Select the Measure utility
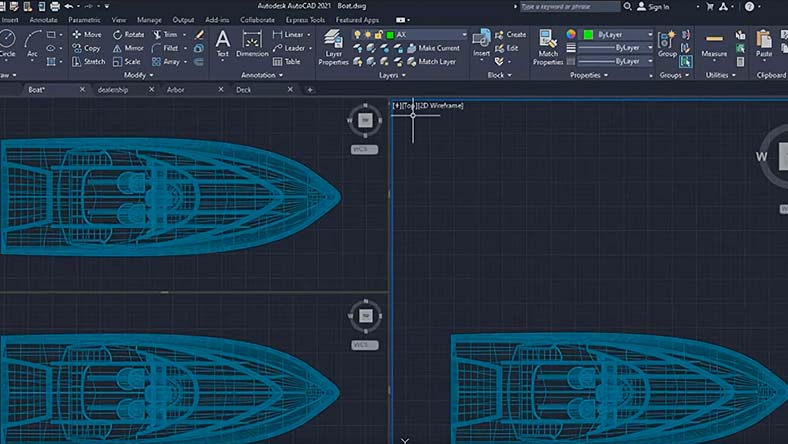The width and height of the screenshot is (788, 444). 714,42
